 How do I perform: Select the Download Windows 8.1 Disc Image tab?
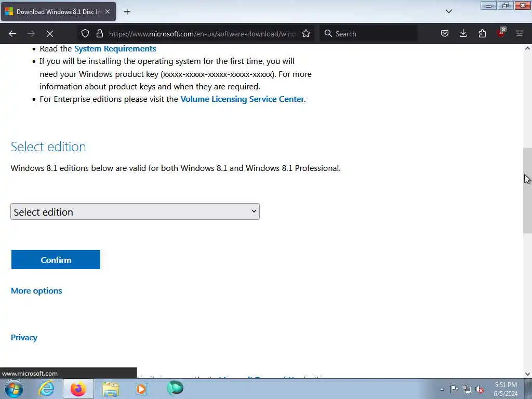coord(58,11)
